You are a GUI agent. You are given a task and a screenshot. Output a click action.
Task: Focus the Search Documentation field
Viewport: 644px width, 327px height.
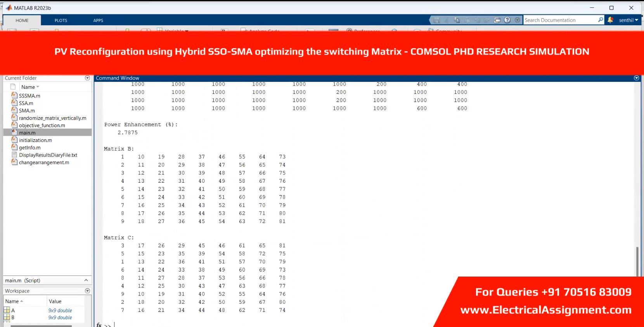coord(560,20)
